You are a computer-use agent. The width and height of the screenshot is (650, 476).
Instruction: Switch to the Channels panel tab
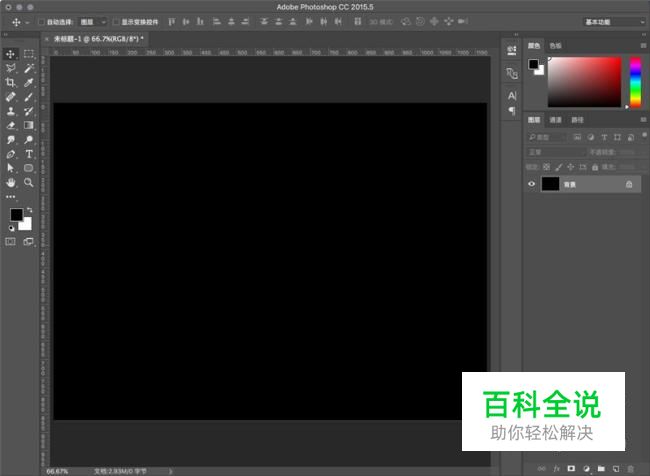pyautogui.click(x=555, y=120)
